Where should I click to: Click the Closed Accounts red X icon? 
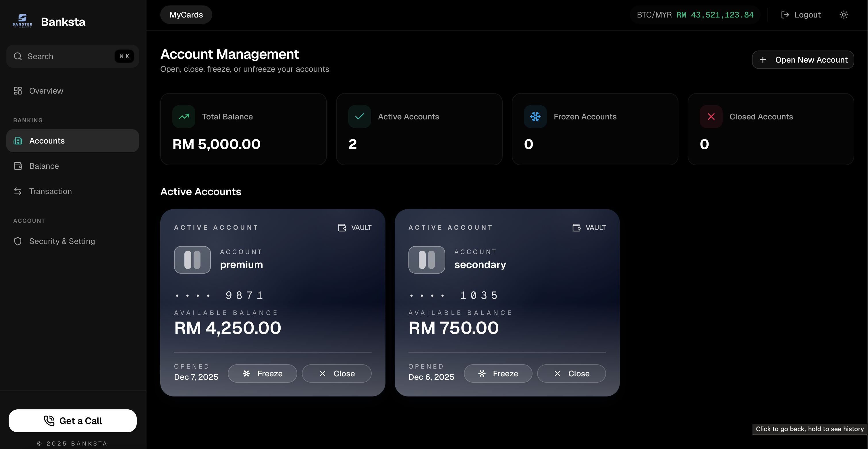point(711,117)
